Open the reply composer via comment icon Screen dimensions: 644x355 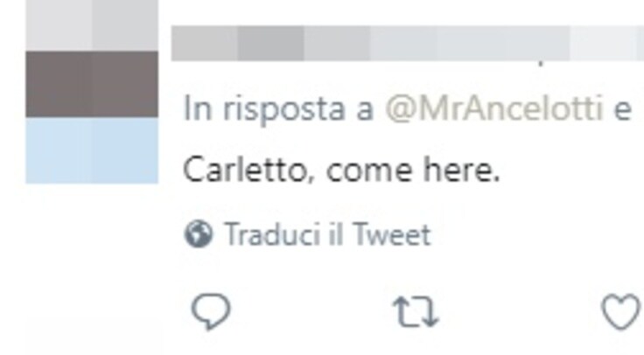pos(211,311)
